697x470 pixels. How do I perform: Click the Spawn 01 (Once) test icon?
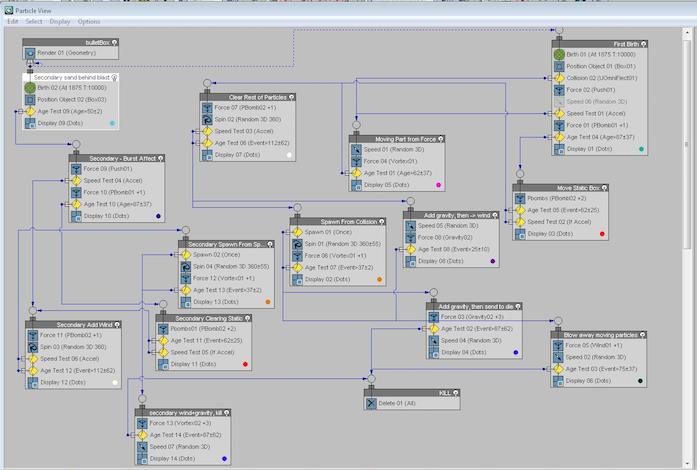coord(297,232)
